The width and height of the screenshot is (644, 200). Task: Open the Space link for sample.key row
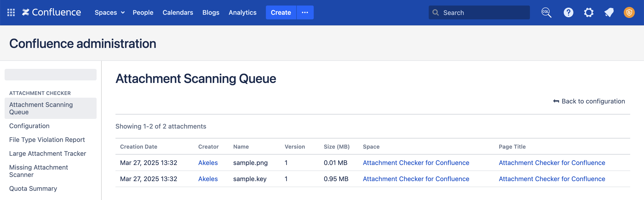pyautogui.click(x=416, y=179)
